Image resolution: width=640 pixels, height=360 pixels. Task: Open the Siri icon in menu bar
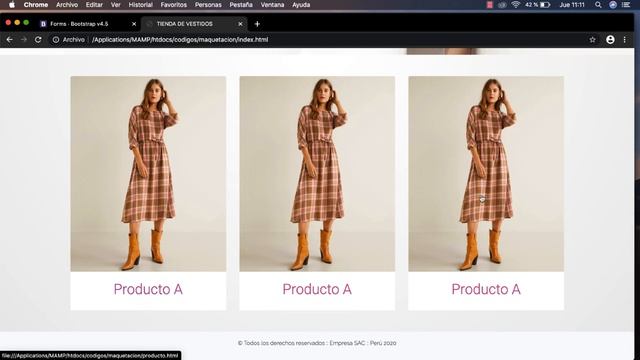click(613, 5)
